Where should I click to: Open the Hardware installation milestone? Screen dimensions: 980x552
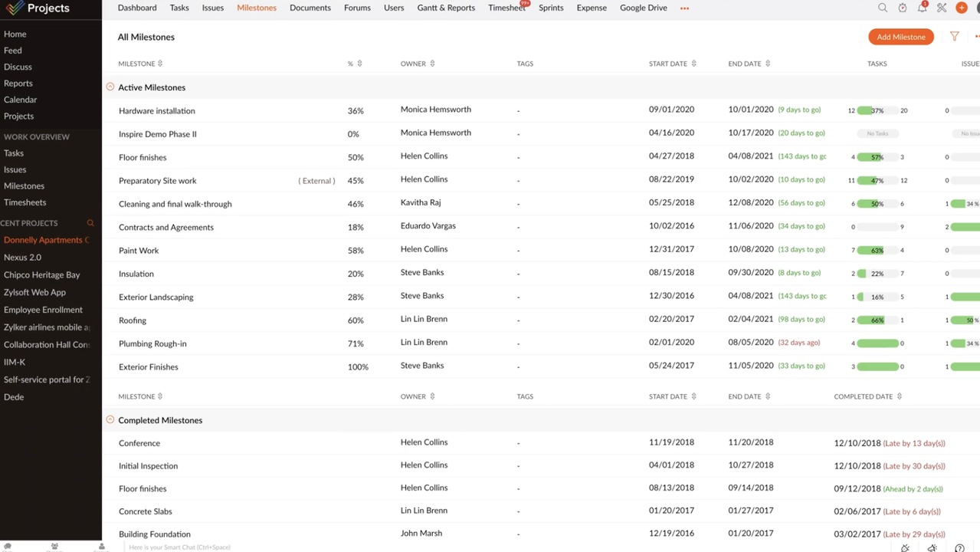pos(157,111)
